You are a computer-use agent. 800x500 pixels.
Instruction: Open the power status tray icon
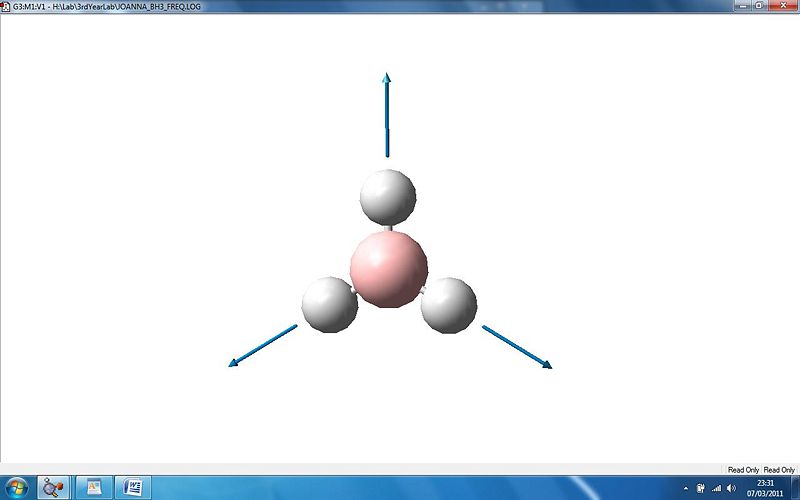click(x=701, y=488)
